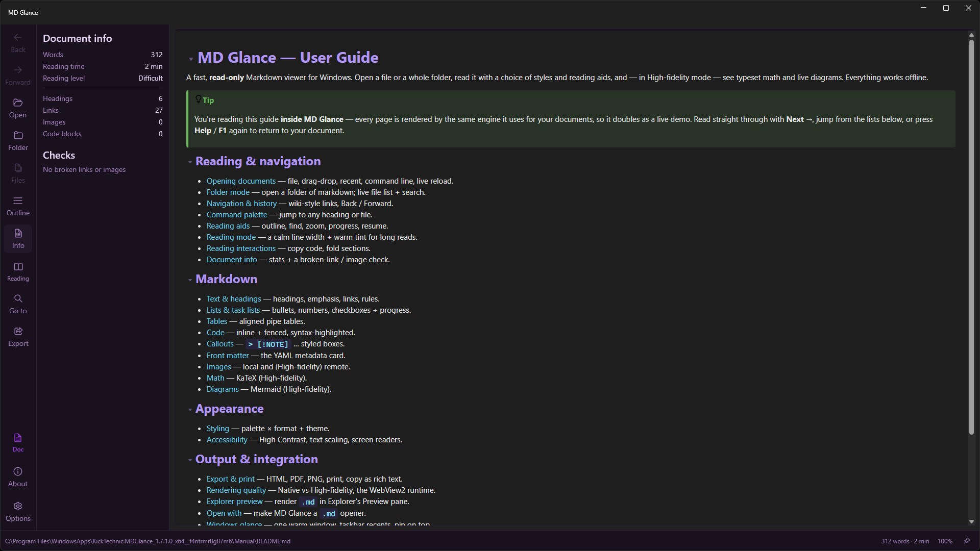Show the Files list panel
The image size is (980, 551).
pos(18,173)
